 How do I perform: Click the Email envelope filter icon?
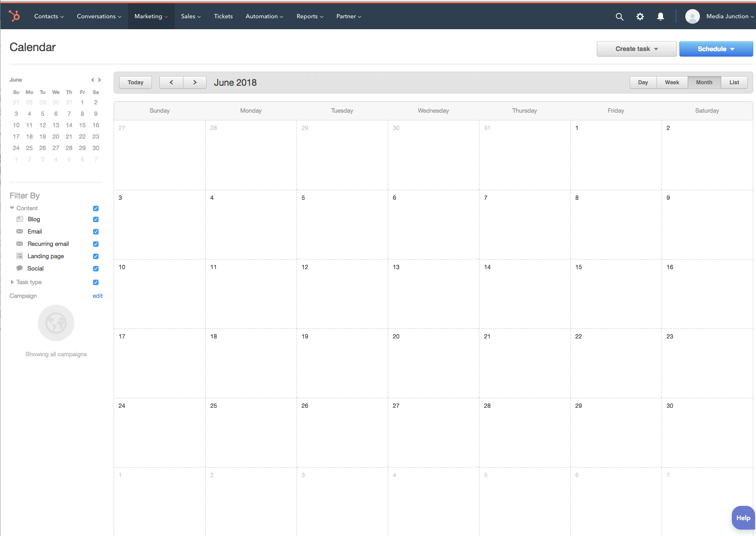pos(20,231)
